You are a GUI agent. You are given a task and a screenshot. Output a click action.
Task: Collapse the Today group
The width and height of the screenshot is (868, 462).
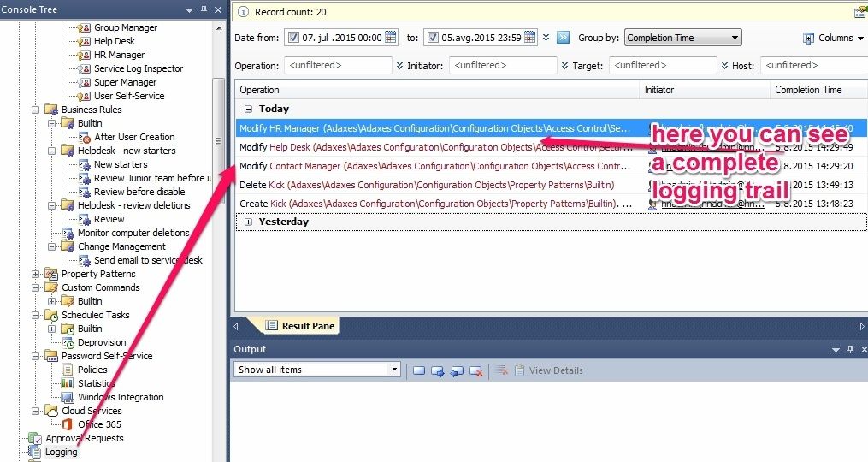click(248, 110)
